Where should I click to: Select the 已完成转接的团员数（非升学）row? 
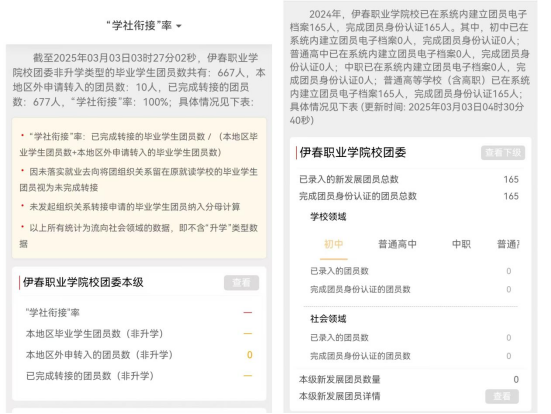coord(139,376)
